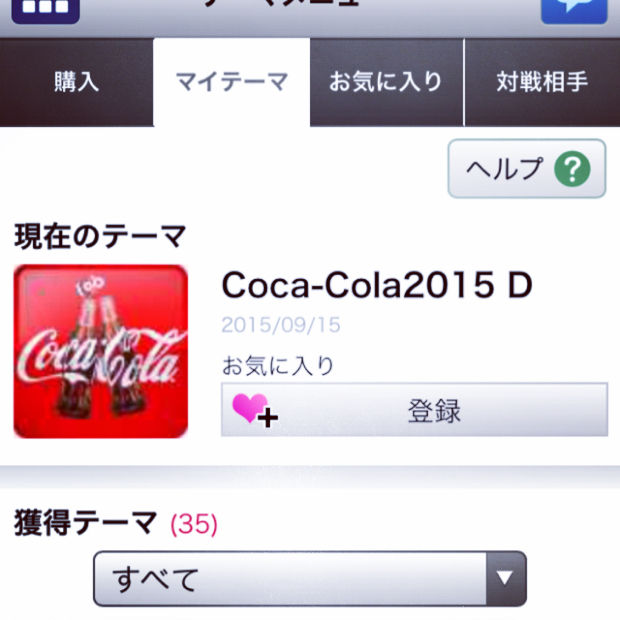Image resolution: width=620 pixels, height=620 pixels.
Task: Click the Coca-Cola2015 D theme title
Action: (x=377, y=286)
